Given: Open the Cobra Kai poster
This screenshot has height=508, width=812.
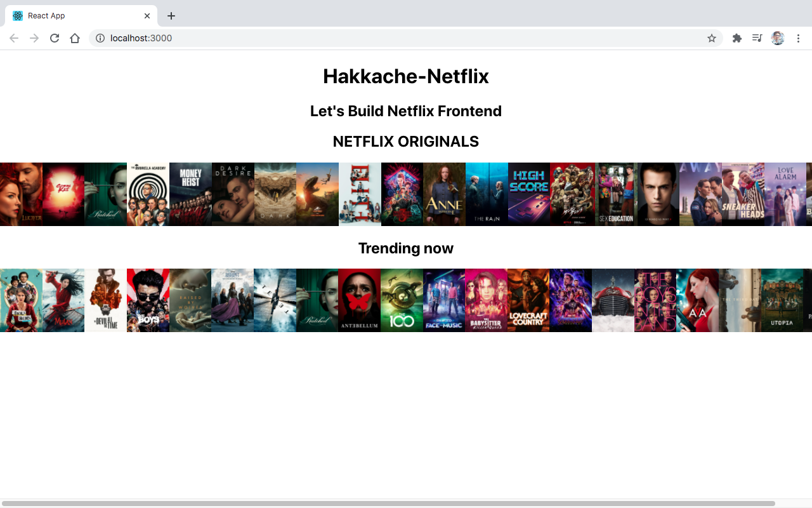Looking at the screenshot, I should (x=63, y=194).
